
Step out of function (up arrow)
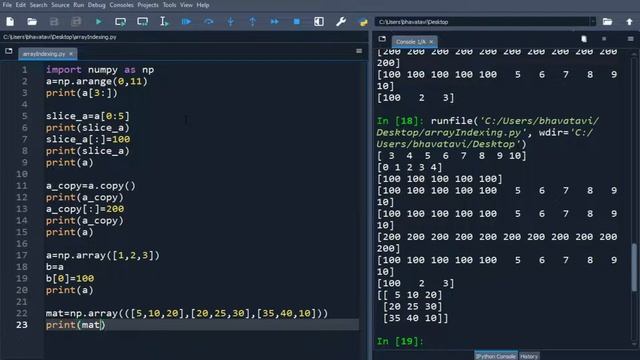click(253, 22)
